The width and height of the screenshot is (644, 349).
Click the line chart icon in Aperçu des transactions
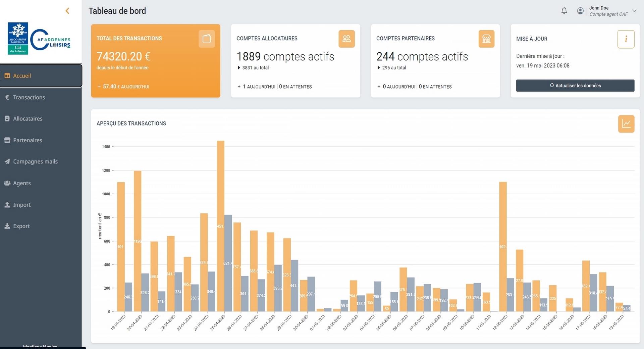coord(626,124)
